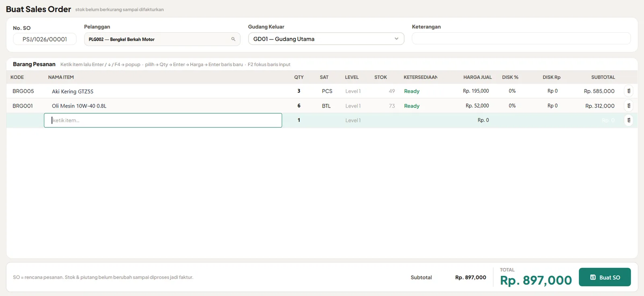The image size is (644, 296).
Task: Click unit PCS in first row
Action: [327, 91]
